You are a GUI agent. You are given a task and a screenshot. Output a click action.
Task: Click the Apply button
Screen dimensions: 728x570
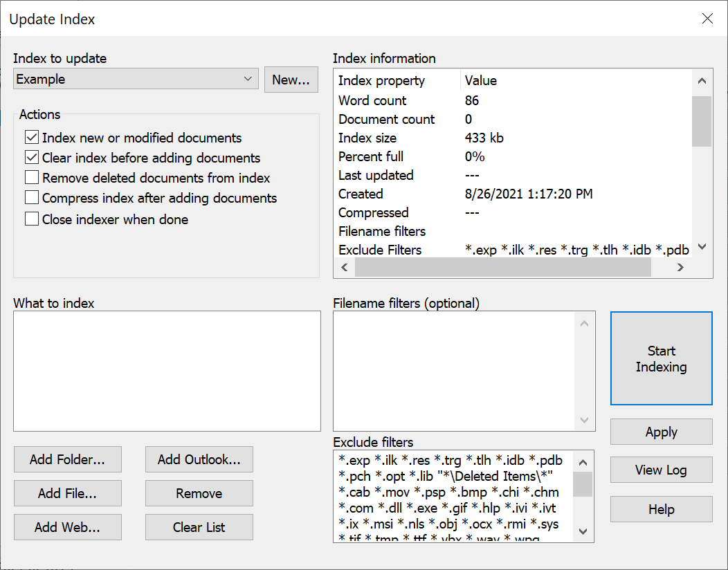[x=661, y=432]
